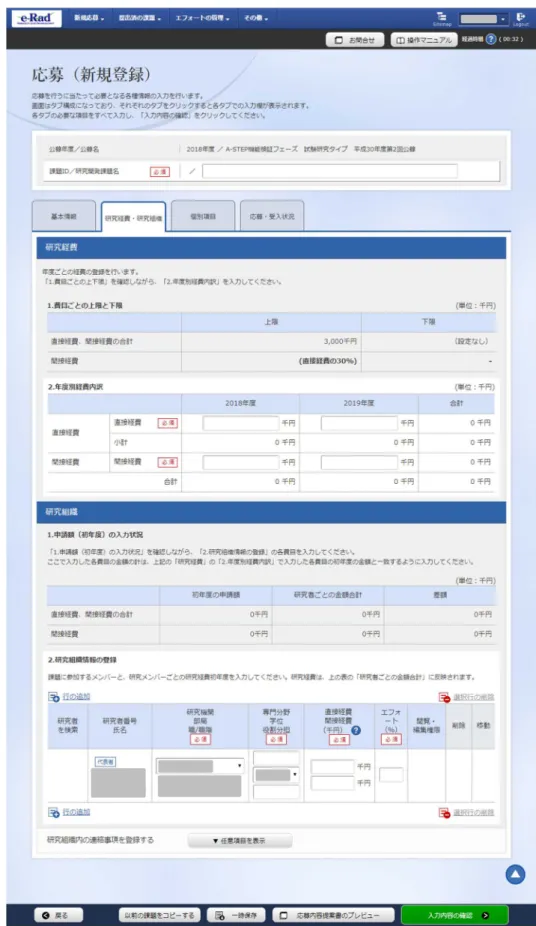The image size is (536, 926).
Task: Click 間接経費 2019年度 amount field
Action: point(359,462)
